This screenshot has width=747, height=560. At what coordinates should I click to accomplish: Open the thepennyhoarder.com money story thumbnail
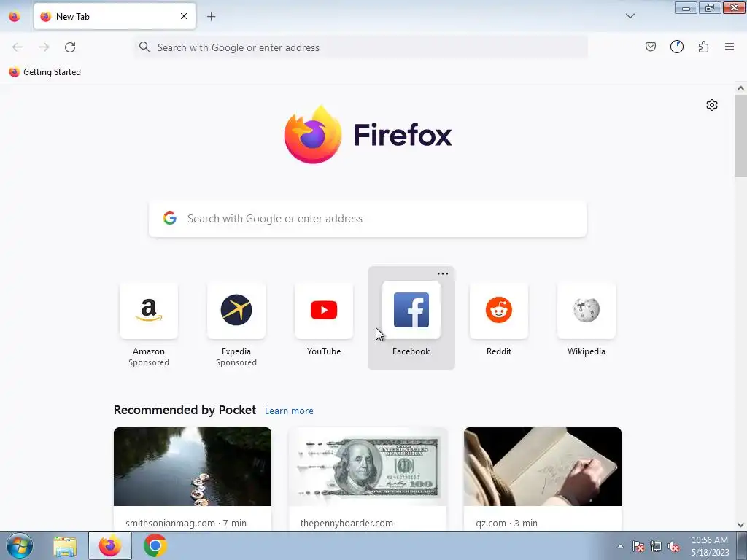pos(368,467)
